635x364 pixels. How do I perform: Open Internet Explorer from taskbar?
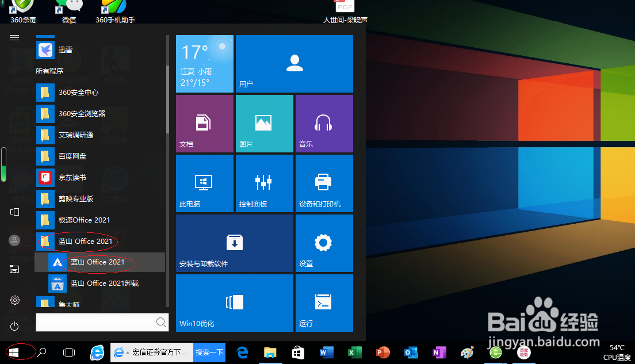[x=97, y=352]
